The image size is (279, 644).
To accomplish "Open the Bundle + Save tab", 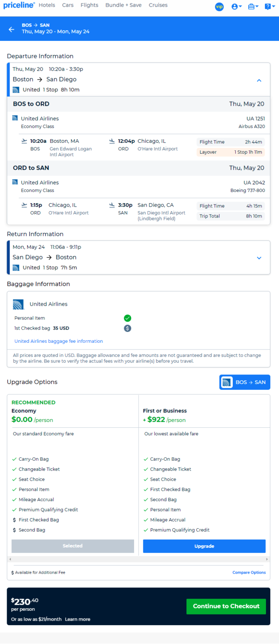I will pos(124,5).
